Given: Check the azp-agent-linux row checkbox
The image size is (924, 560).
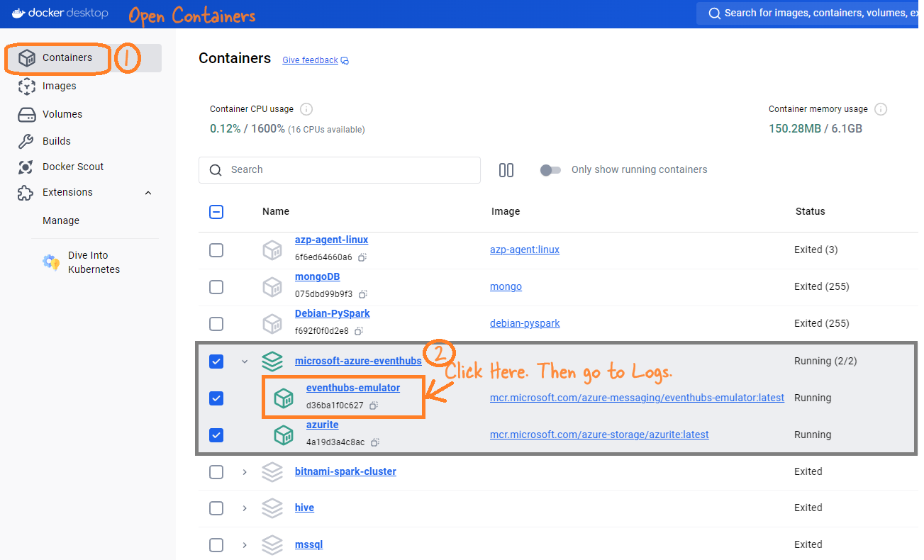Looking at the screenshot, I should [x=216, y=250].
